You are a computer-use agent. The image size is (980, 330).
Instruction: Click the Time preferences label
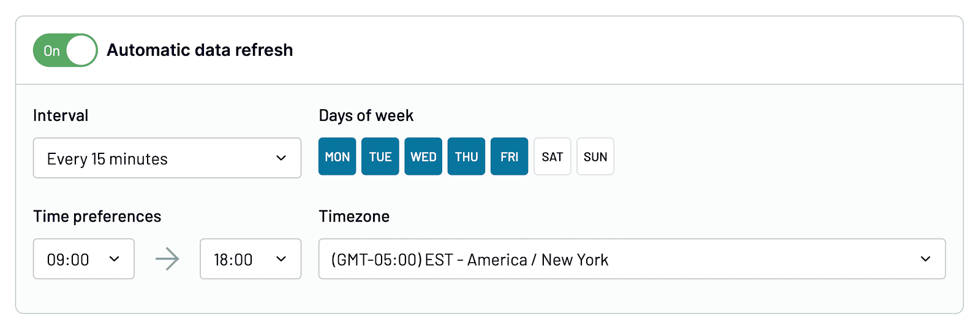click(97, 217)
